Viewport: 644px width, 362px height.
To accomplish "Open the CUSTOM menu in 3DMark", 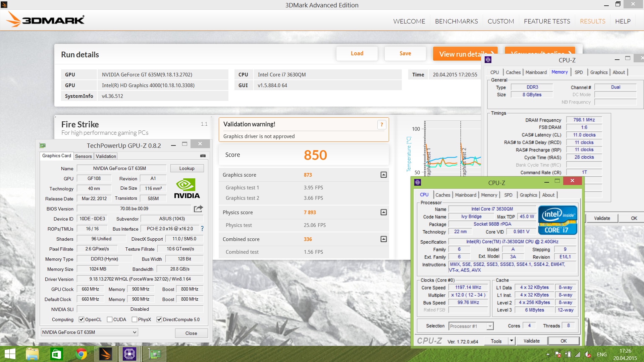I will coord(501,21).
